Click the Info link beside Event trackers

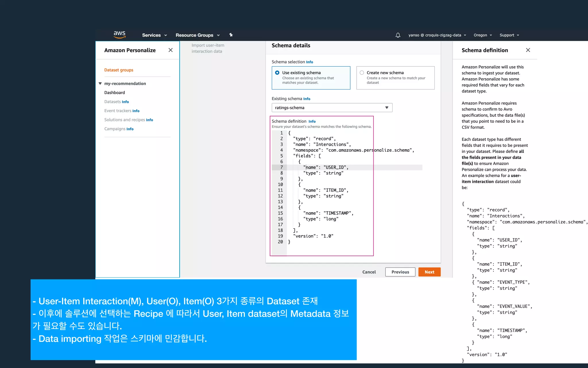click(x=136, y=111)
